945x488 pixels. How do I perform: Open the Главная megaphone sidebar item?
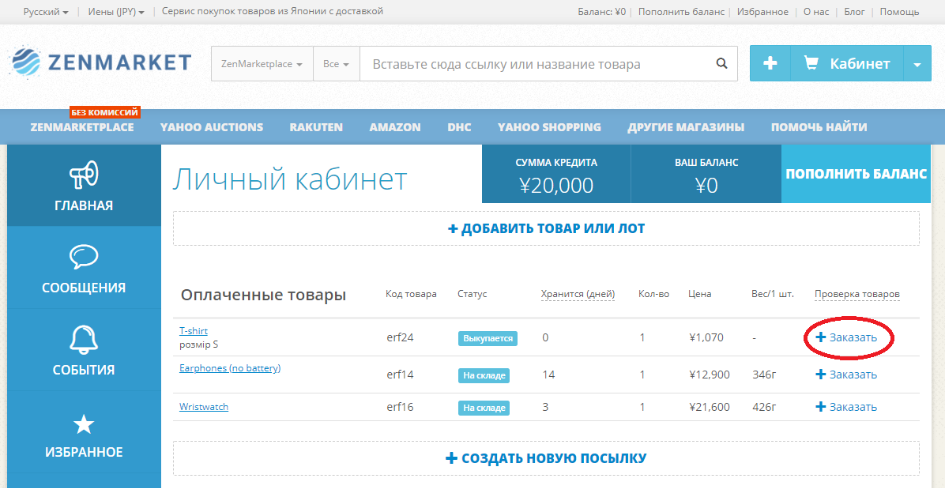tap(84, 186)
